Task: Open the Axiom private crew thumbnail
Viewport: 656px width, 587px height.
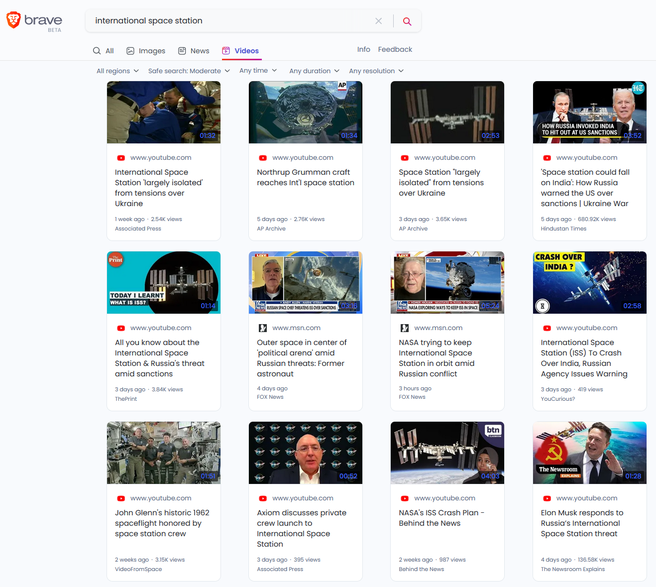Action: point(305,453)
